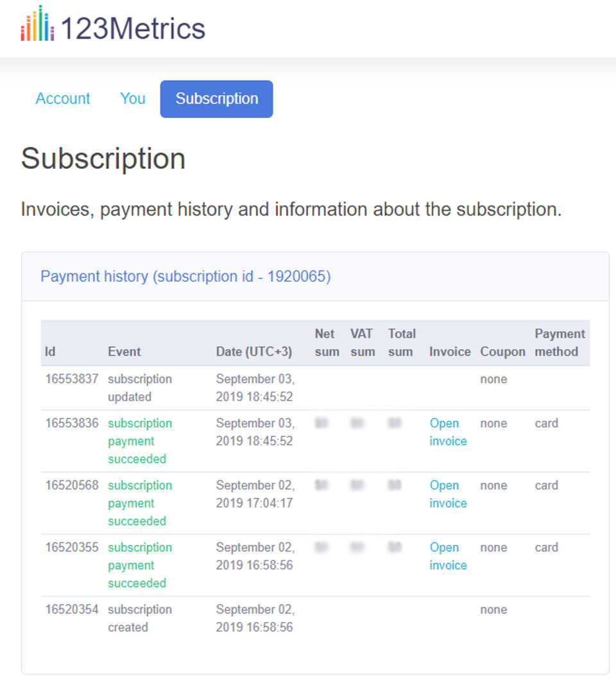
Task: Switch to the You tab
Action: coord(132,99)
